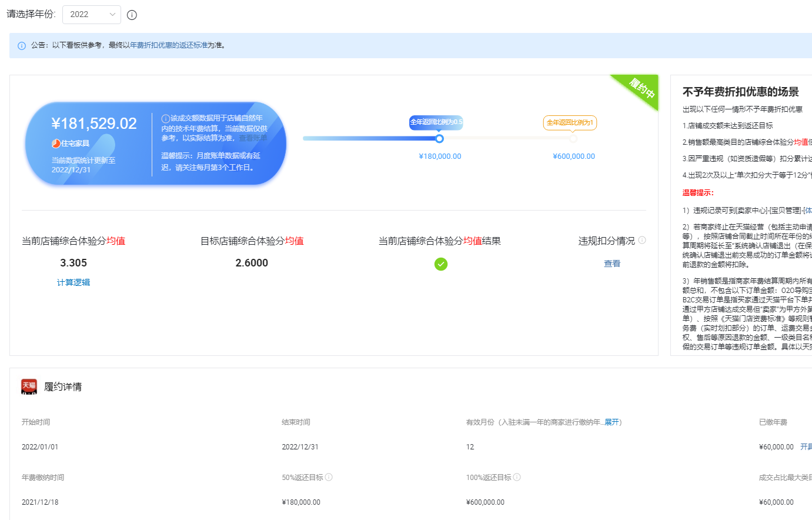The height and width of the screenshot is (520, 812).
Task: Click the green checkmark result icon
Action: point(441,264)
